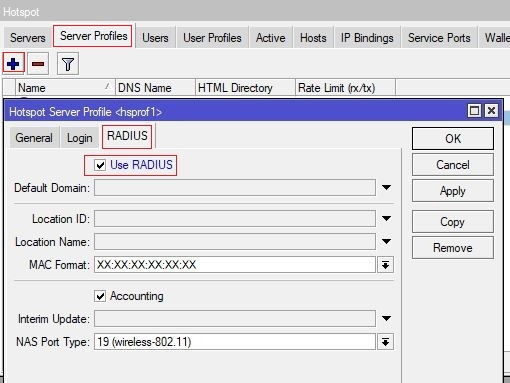This screenshot has width=510, height=383.
Task: Sort by the Name column header
Action: point(65,88)
